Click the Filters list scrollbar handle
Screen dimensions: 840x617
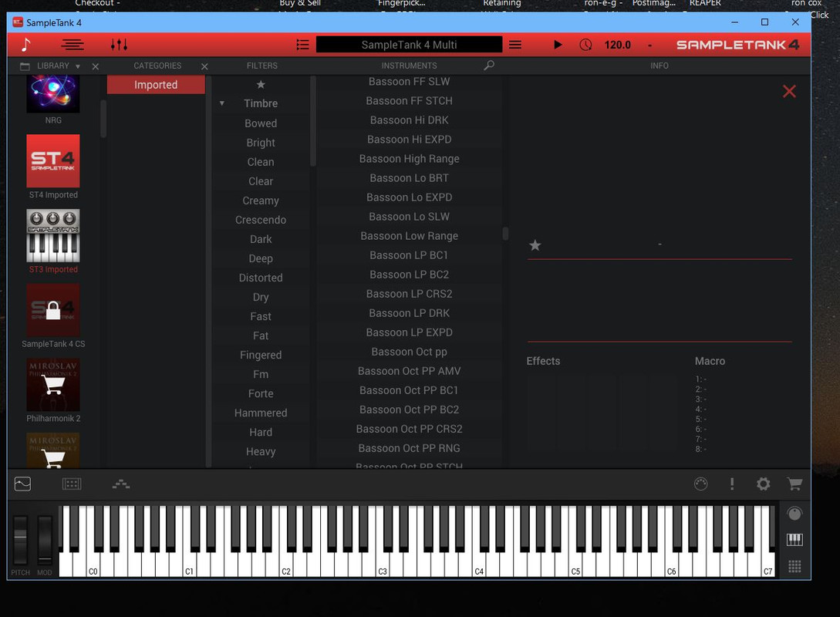[313, 121]
